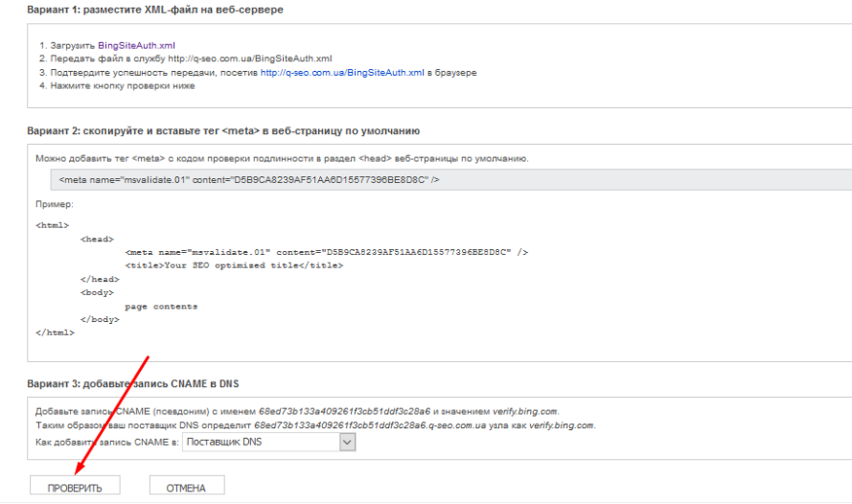Click 'page contents' text in the example body
This screenshot has height=504, width=852.
tap(161, 307)
